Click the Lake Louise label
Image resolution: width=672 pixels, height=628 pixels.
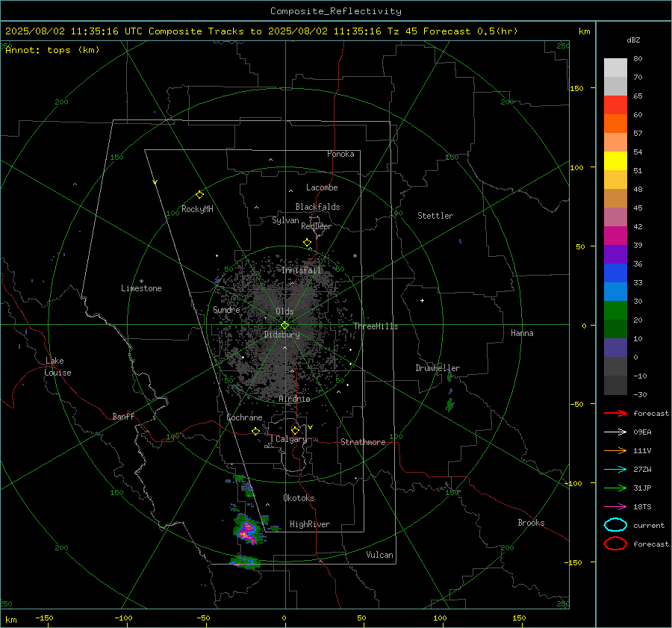click(x=57, y=367)
